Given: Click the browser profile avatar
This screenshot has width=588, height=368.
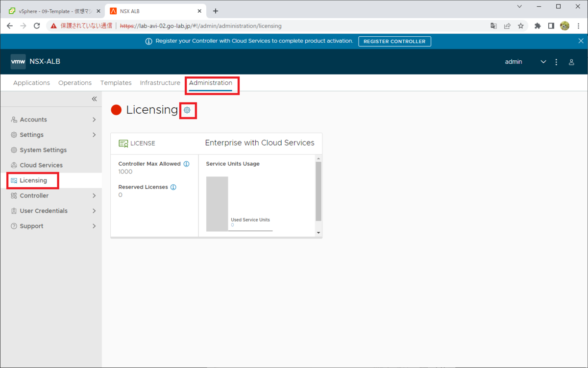Looking at the screenshot, I should pyautogui.click(x=564, y=26).
